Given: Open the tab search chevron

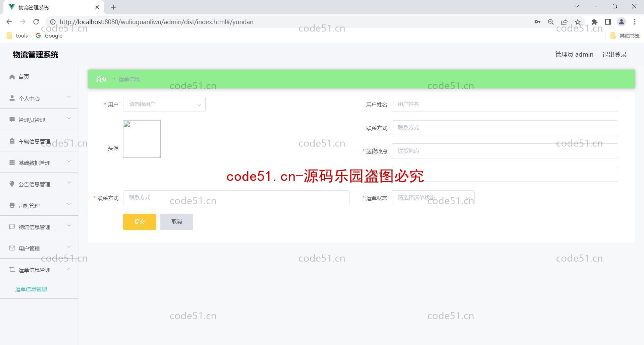Looking at the screenshot, I should [577, 6].
